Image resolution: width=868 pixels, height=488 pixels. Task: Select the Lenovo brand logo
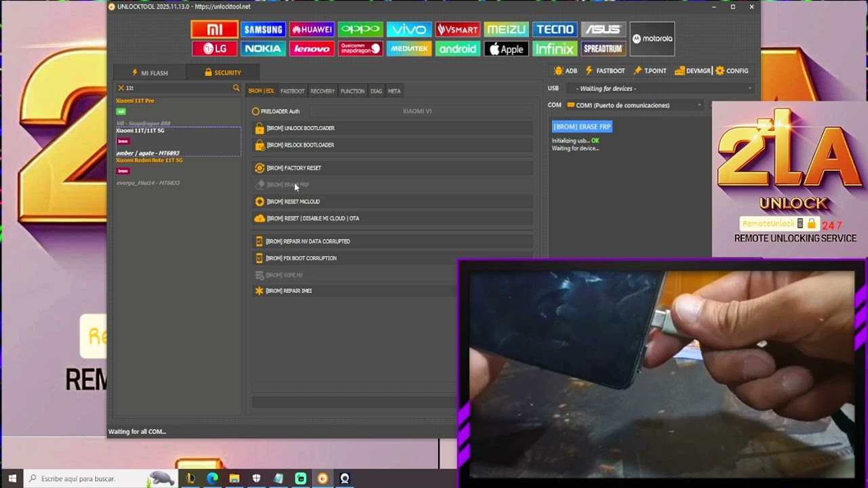(312, 49)
